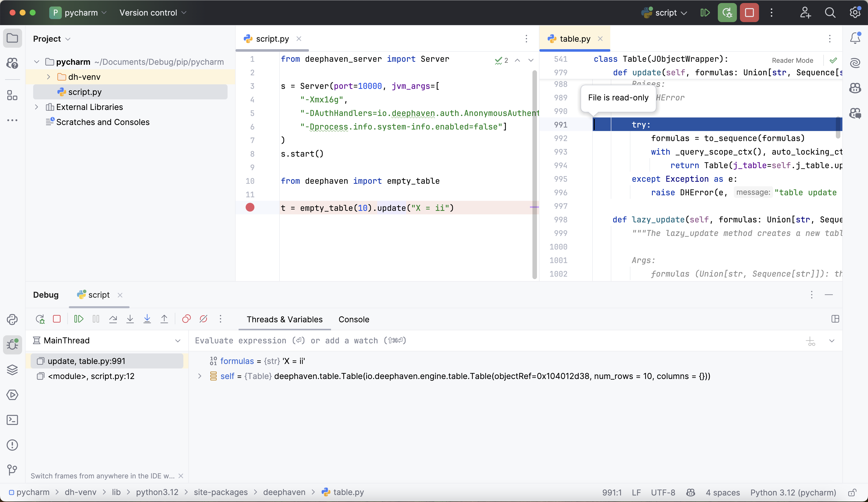The height and width of the screenshot is (502, 868).
Task: Switch to script.py editor tab
Action: [272, 39]
